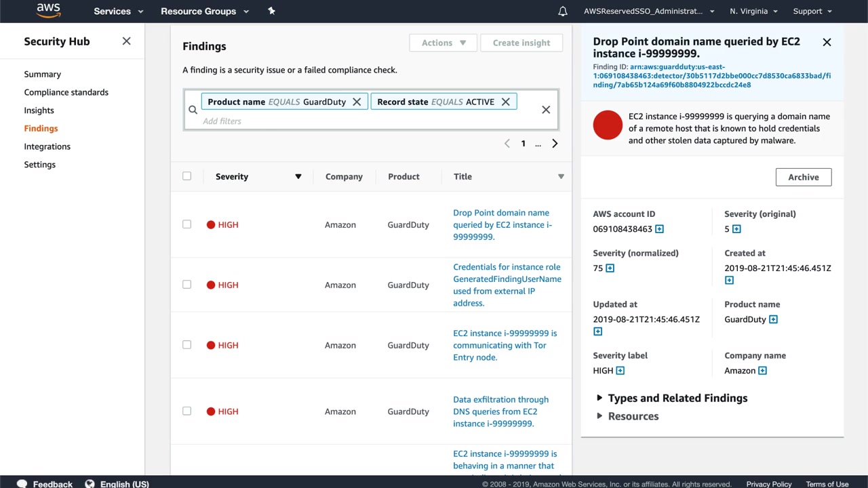
Task: Expand Types and Related Findings section
Action: [x=599, y=398]
